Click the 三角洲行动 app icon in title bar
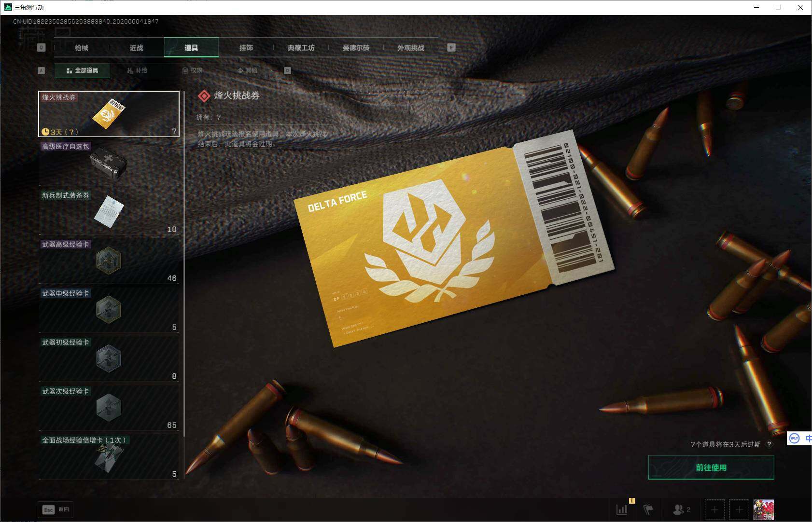This screenshot has height=522, width=812. click(8, 7)
